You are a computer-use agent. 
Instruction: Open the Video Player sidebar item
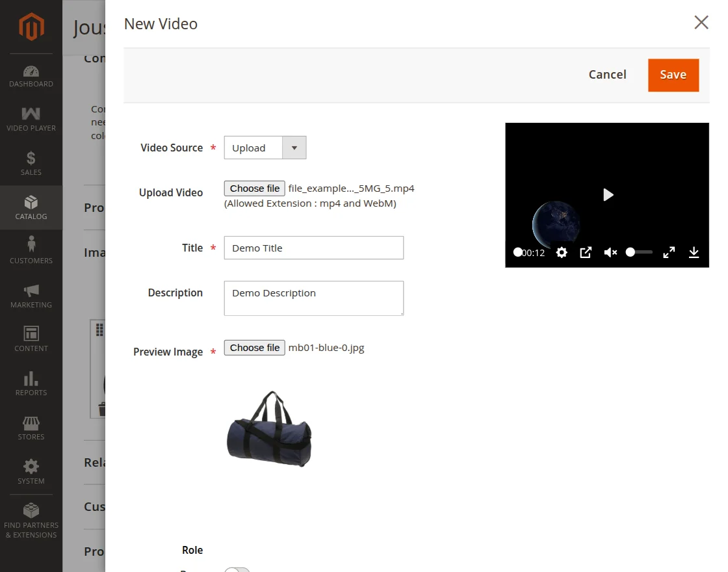[31, 120]
